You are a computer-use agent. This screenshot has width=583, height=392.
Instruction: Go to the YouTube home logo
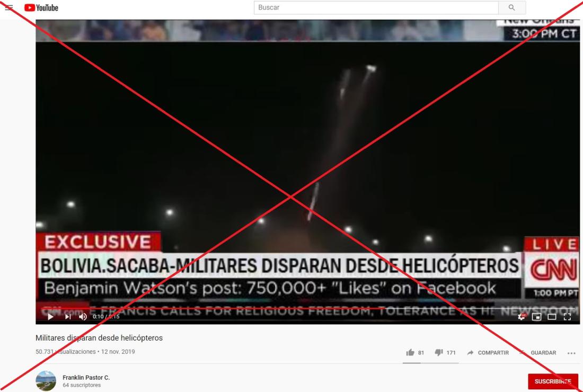click(41, 7)
